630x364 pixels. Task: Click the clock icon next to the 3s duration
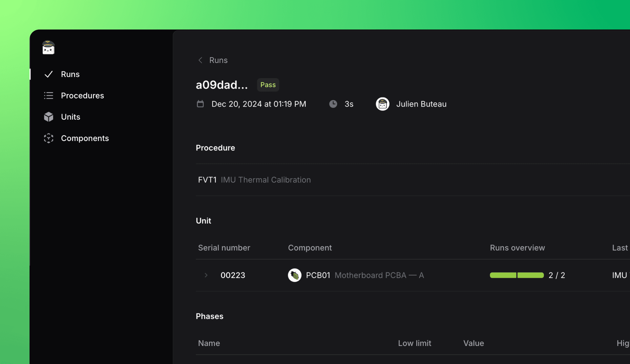pyautogui.click(x=333, y=104)
